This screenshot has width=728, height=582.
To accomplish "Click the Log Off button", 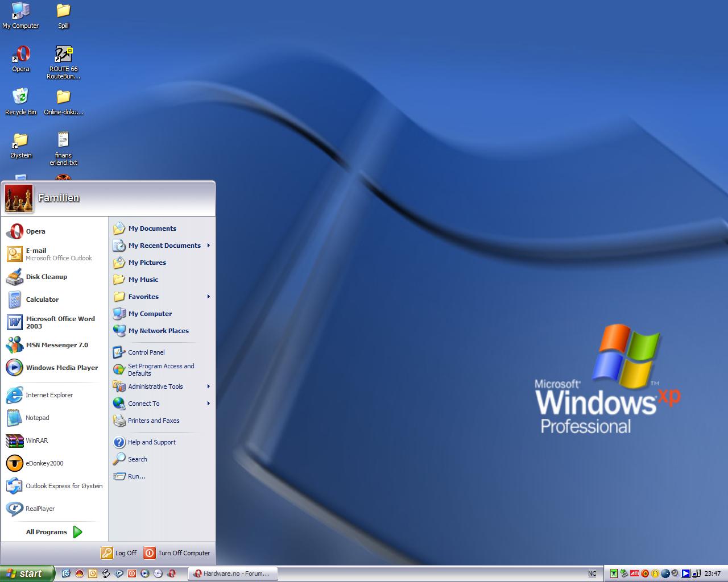I will (x=119, y=553).
